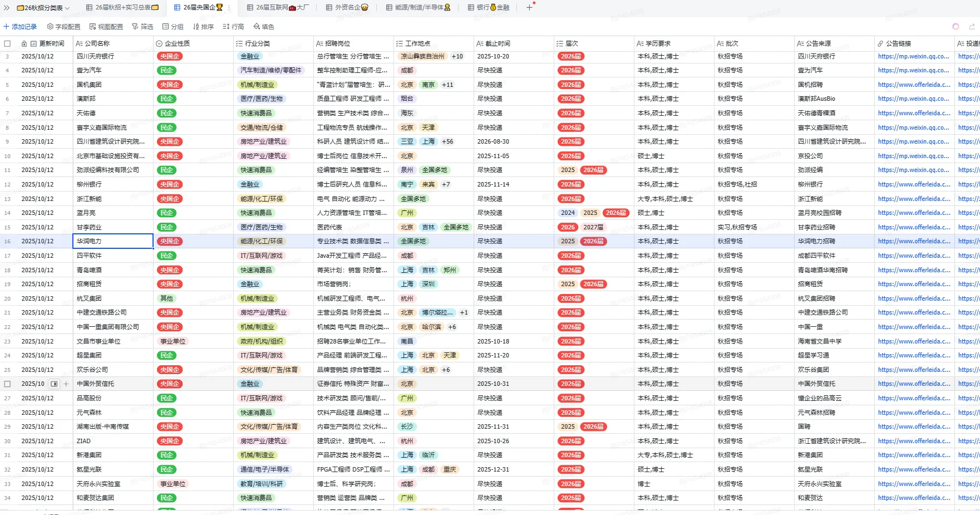Open the 公告链接 for 华润电力
Image resolution: width=980 pixels, height=515 pixels.
point(914,242)
